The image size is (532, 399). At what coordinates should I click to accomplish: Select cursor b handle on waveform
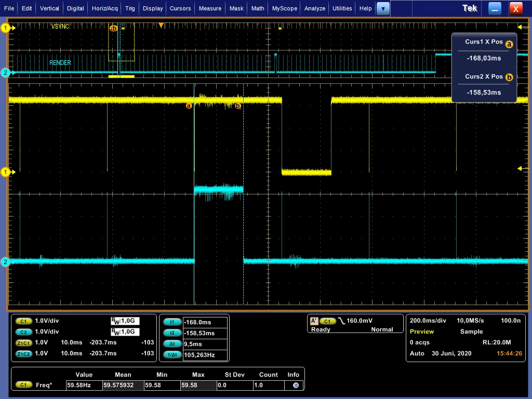point(238,106)
